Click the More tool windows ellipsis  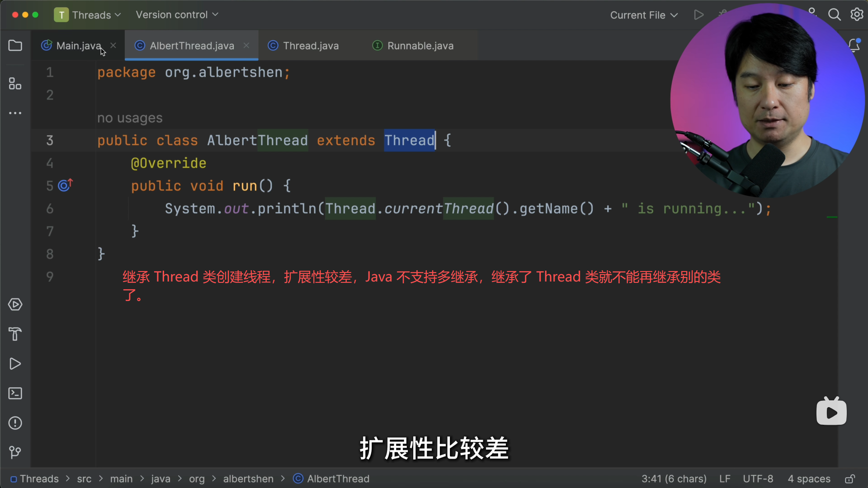tap(15, 113)
